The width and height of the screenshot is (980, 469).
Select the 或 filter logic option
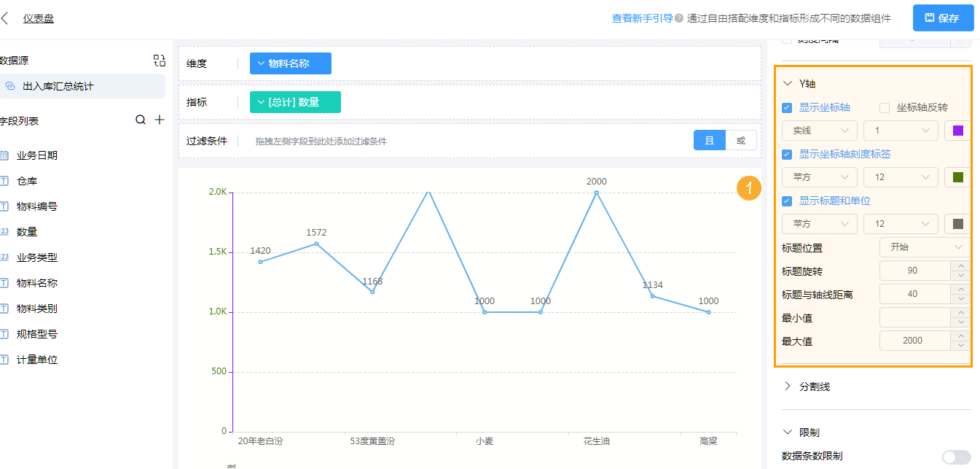[741, 140]
